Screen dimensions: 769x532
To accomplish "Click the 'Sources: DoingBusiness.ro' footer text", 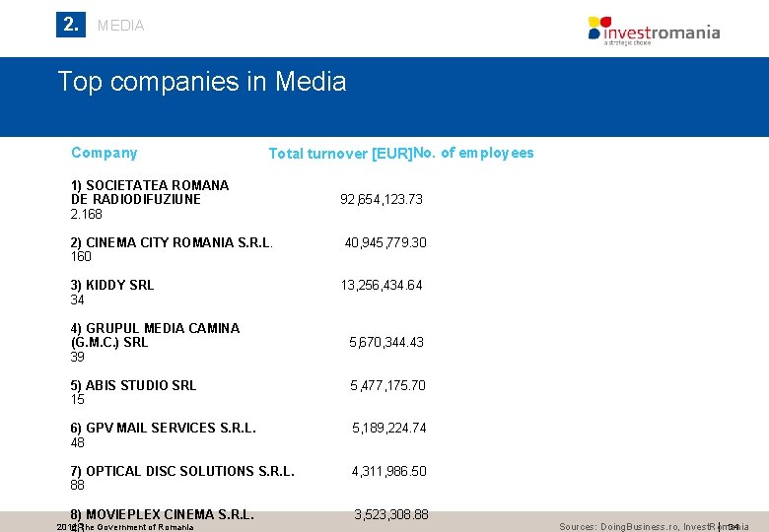I will pyautogui.click(x=620, y=527).
